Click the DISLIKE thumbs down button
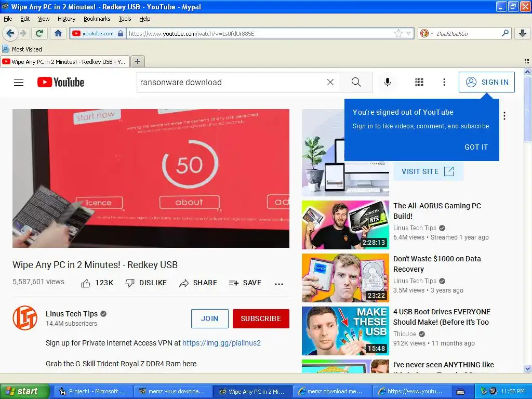The width and height of the screenshot is (532, 399). coord(146,283)
